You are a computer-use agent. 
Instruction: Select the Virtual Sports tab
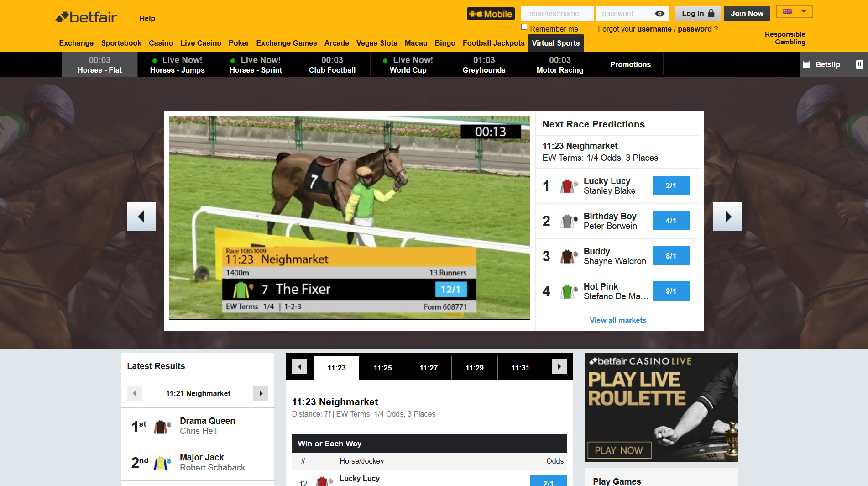(556, 43)
